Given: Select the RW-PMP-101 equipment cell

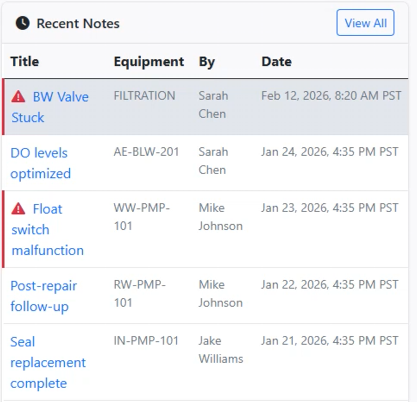Looking at the screenshot, I should 140,293.
